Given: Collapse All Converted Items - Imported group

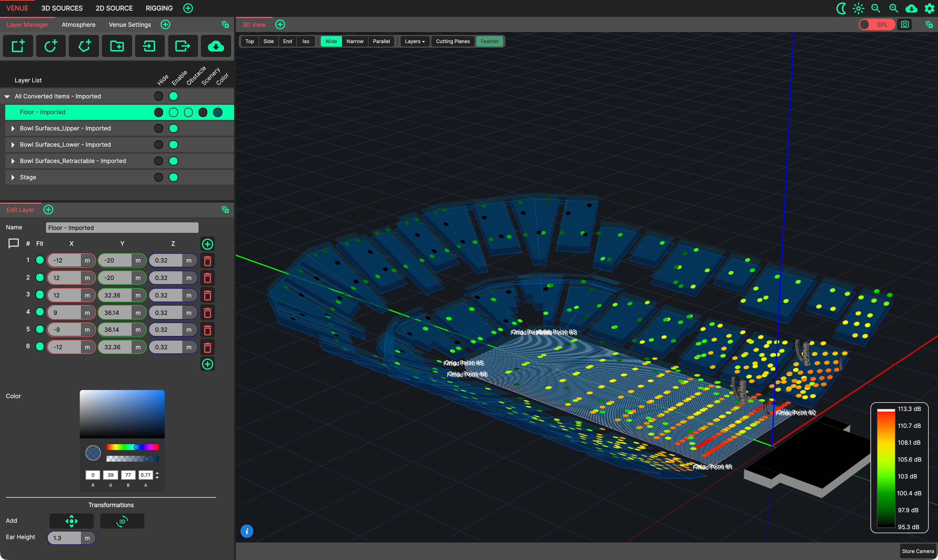Looking at the screenshot, I should 7,97.
